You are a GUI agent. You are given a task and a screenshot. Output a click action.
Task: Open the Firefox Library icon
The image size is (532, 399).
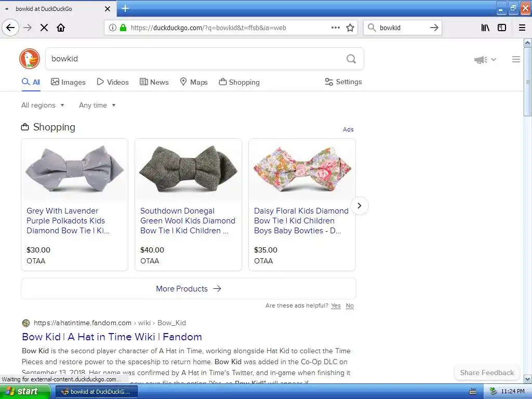pyautogui.click(x=485, y=28)
